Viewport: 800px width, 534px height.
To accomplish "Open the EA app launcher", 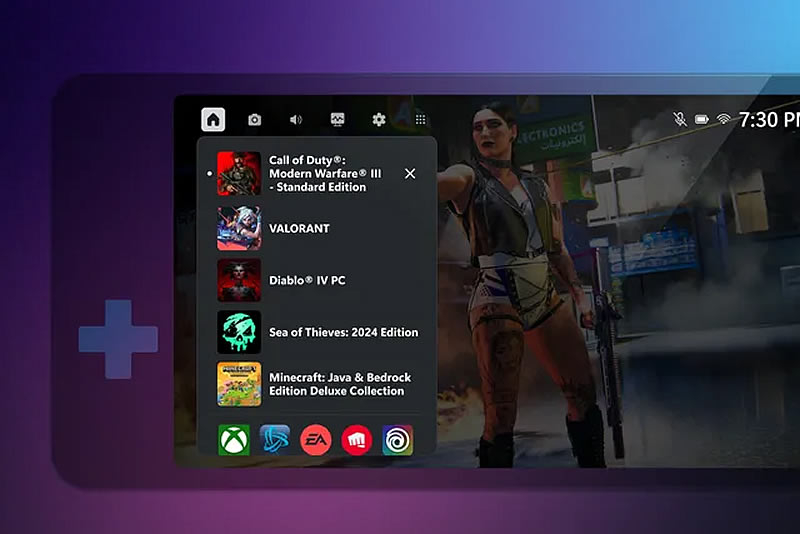I will (x=316, y=440).
